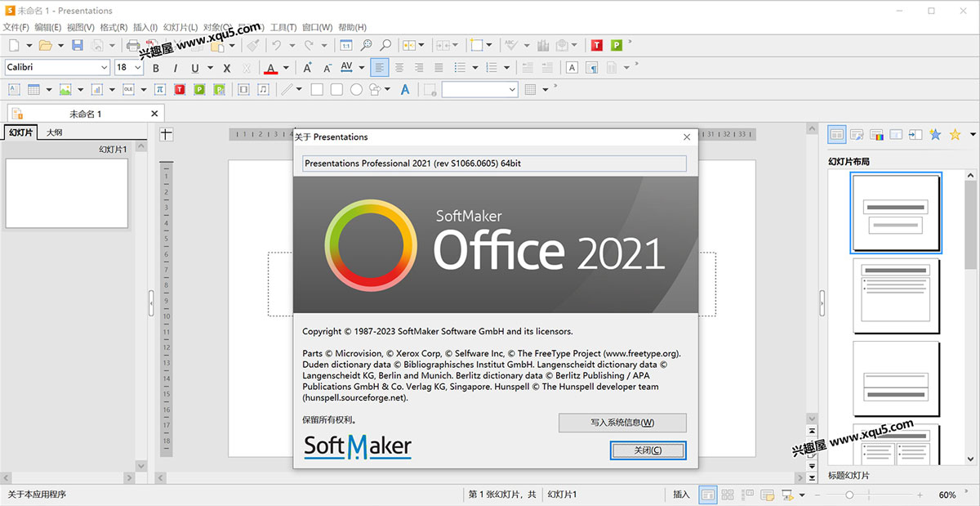Expand the font color arrow
The image size is (980, 506).
286,68
